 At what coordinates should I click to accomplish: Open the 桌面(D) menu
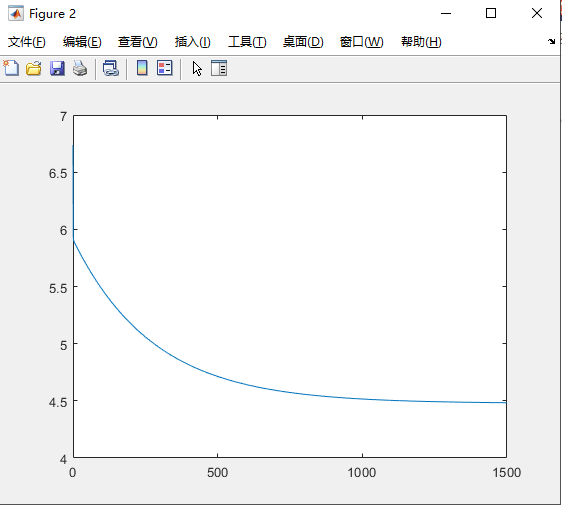303,42
